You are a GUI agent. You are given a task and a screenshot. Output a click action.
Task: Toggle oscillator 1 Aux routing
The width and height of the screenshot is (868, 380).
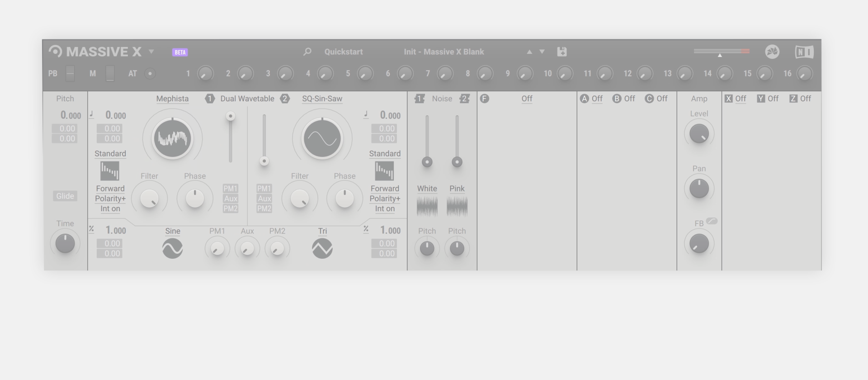231,199
